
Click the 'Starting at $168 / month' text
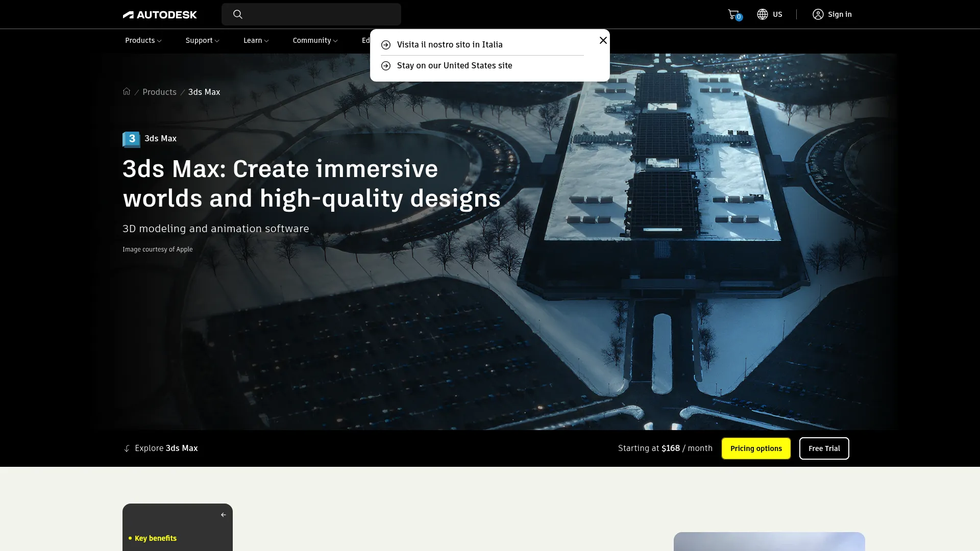tap(665, 448)
